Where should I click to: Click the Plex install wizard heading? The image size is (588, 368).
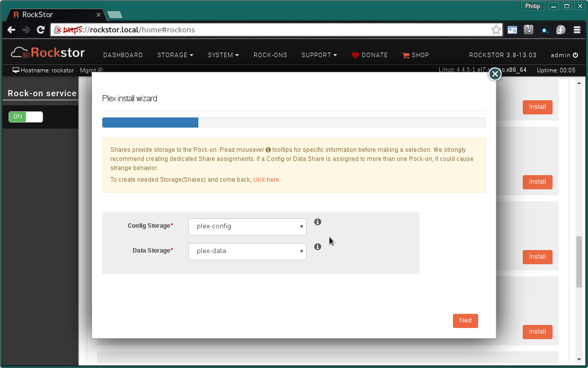coord(130,98)
